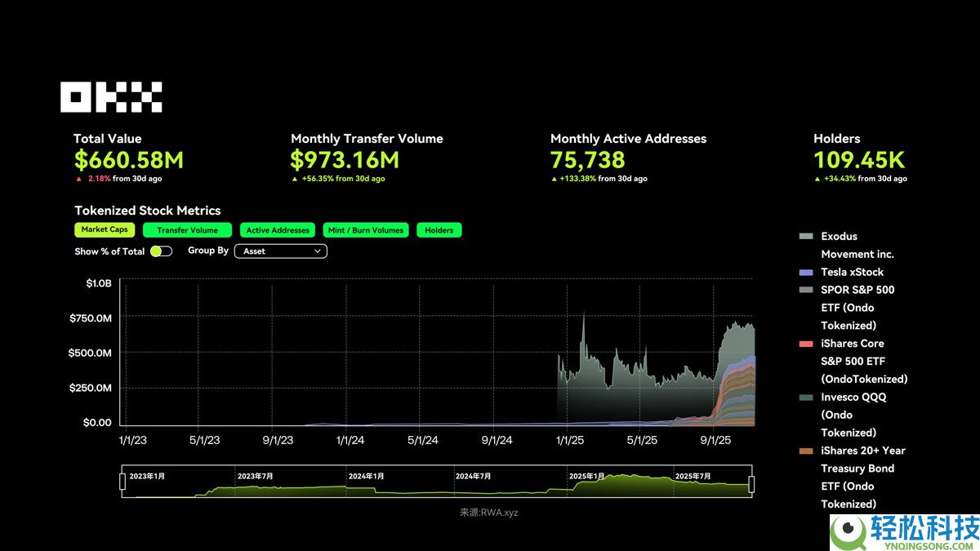
Task: Toggle SPDR S&P 500 ETF legend swatch
Action: click(806, 290)
